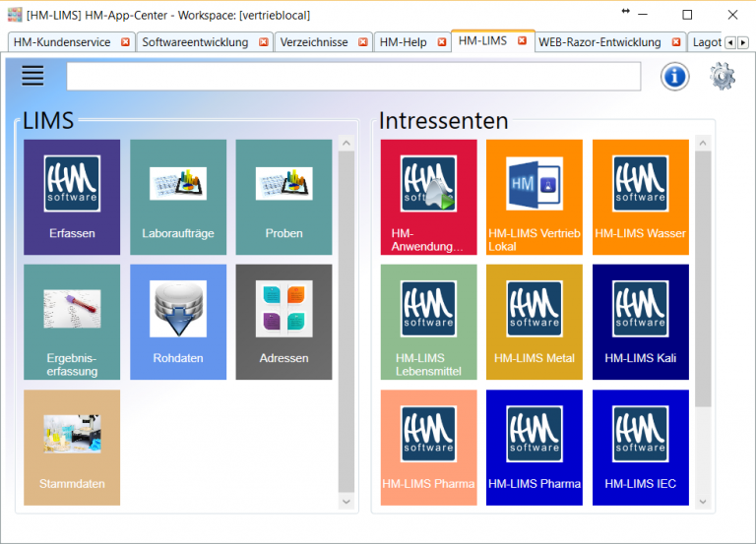Image resolution: width=756 pixels, height=544 pixels.
Task: Close the HM-LIMS tab
Action: pyautogui.click(x=522, y=41)
